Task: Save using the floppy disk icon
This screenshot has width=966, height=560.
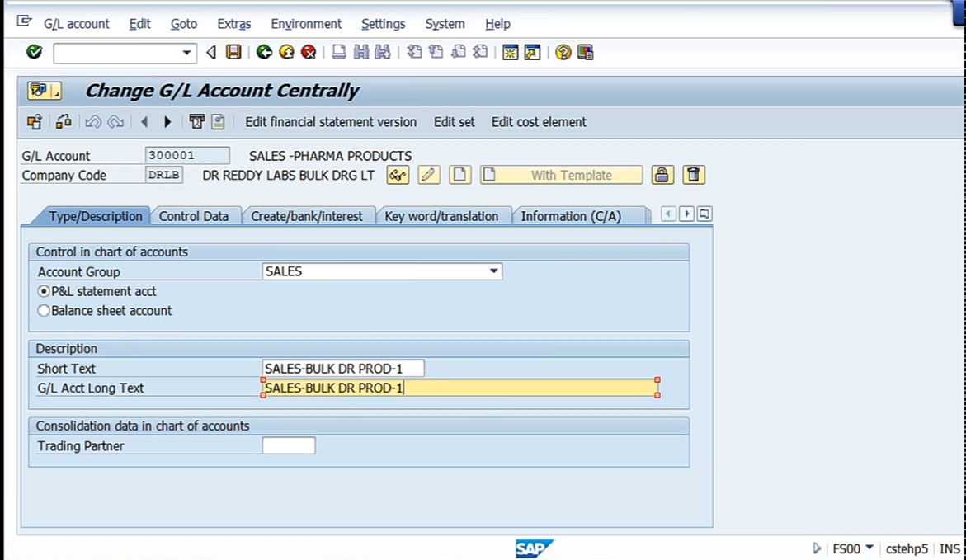Action: pyautogui.click(x=233, y=52)
